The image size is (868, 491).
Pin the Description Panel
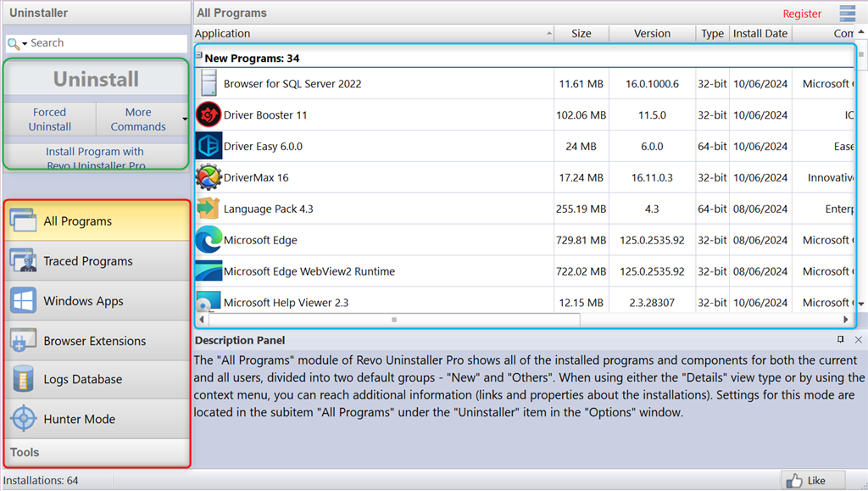tap(840, 339)
